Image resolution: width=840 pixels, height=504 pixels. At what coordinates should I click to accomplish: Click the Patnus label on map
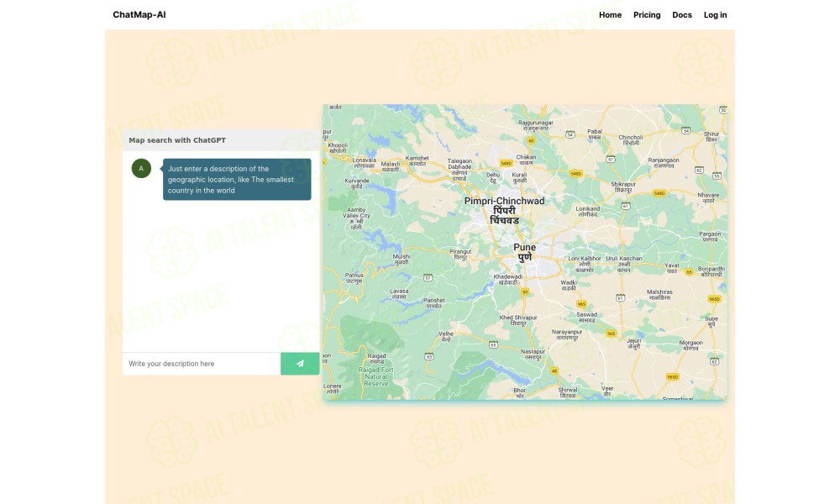pos(354,277)
